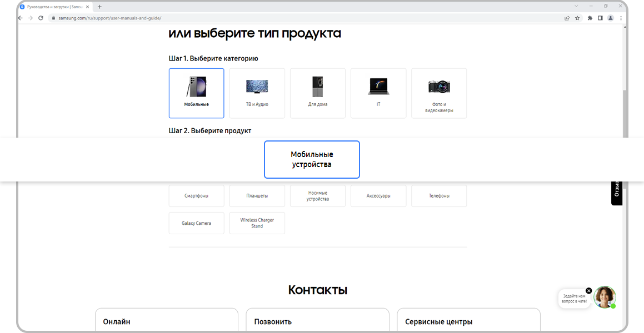Open a new browser tab
Screen dimensions: 644x333
click(99, 7)
